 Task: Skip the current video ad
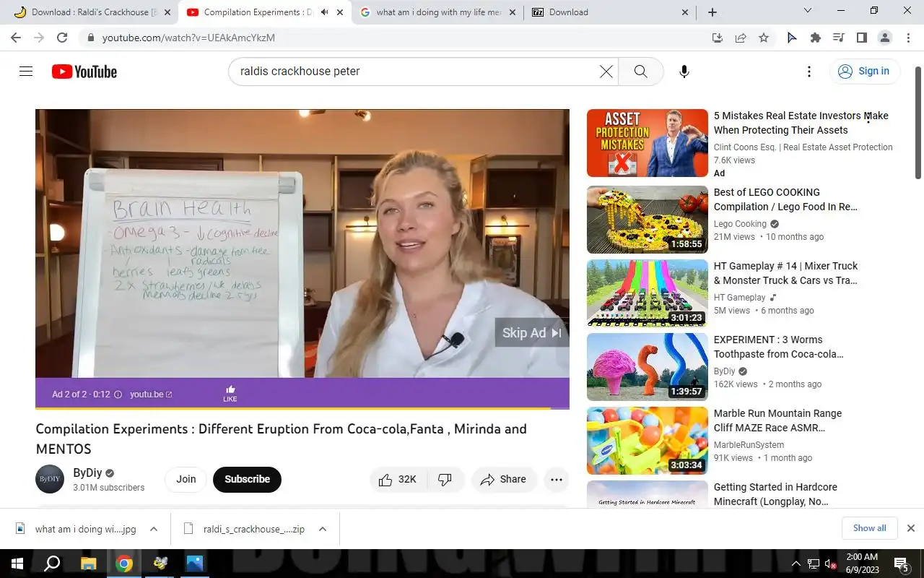(x=531, y=332)
